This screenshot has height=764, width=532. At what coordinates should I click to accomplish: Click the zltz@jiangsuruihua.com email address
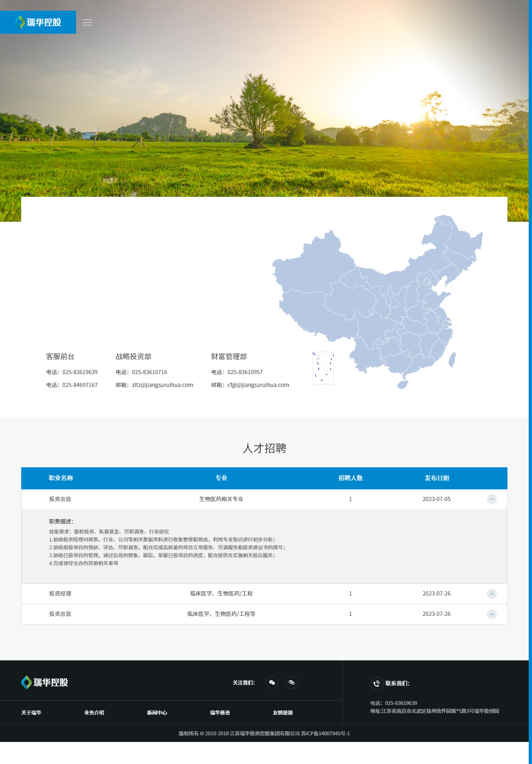(162, 385)
